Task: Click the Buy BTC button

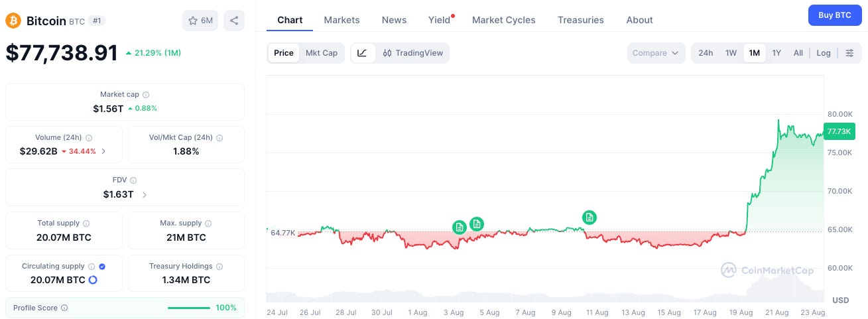Action: [x=835, y=15]
